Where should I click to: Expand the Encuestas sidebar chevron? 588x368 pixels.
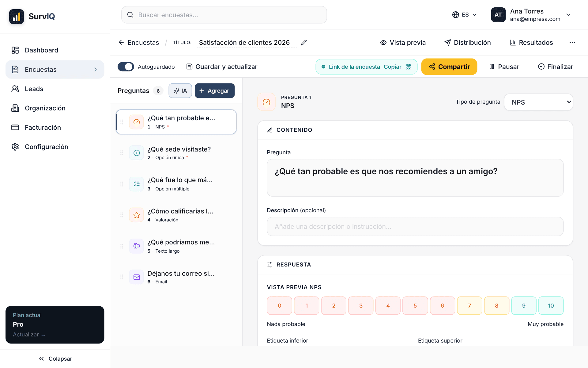coord(96,70)
